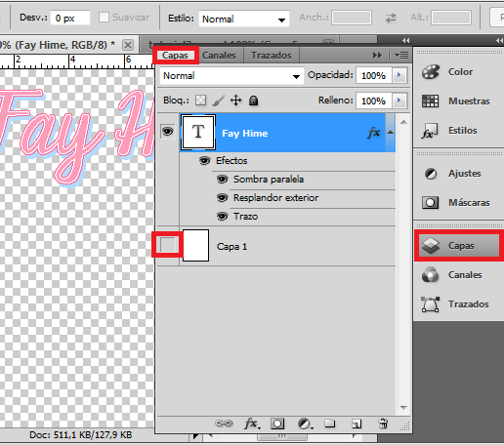Add a layer mask
Screen dimensions: 504x445
[x=277, y=424]
